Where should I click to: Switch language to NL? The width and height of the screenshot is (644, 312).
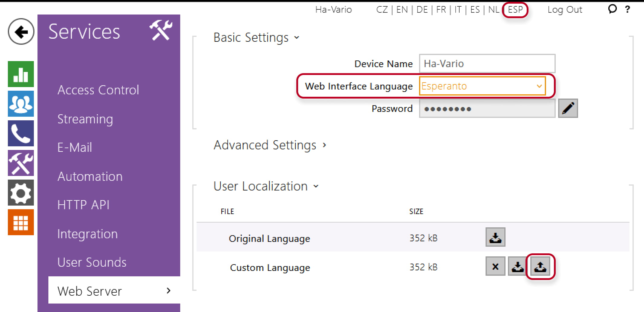tap(494, 10)
